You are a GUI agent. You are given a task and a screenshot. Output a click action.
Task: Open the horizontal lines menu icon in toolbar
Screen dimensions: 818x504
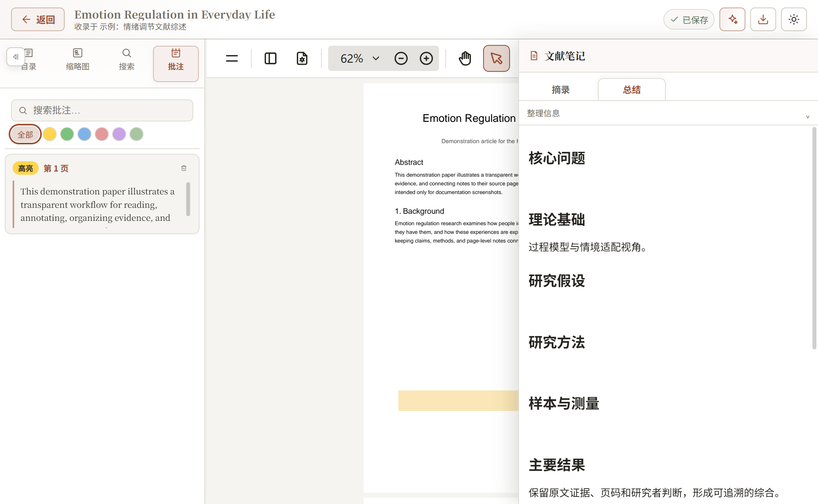coord(232,58)
